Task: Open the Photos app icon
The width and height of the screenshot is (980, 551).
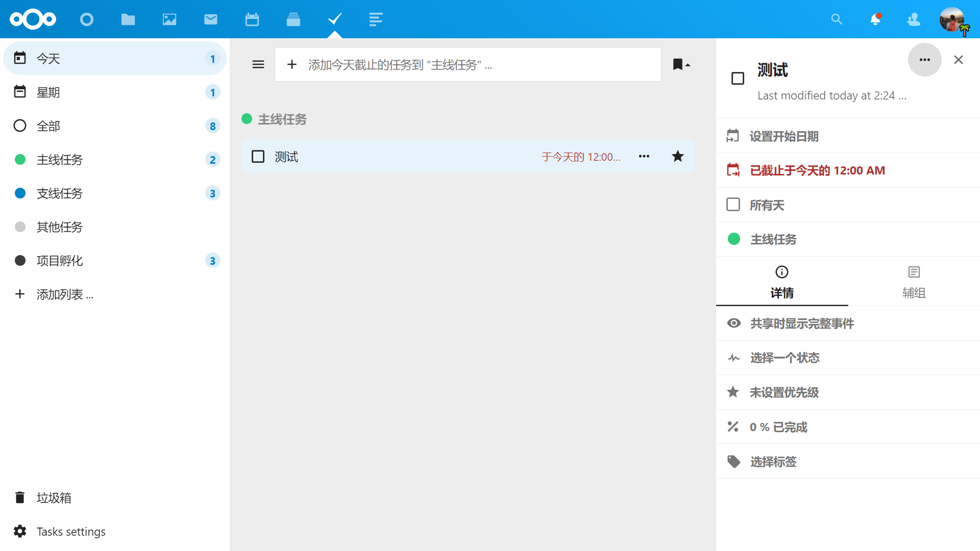Action: (x=169, y=19)
